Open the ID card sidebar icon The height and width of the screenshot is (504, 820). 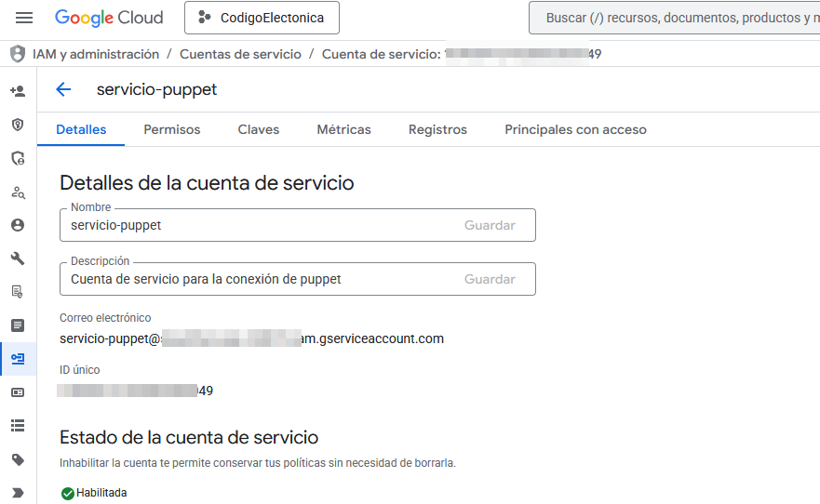18,392
